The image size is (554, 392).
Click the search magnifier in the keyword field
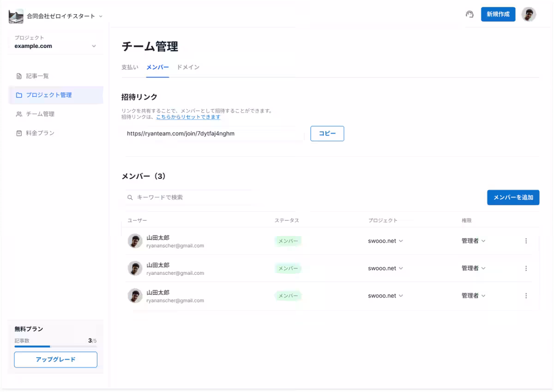tap(130, 197)
